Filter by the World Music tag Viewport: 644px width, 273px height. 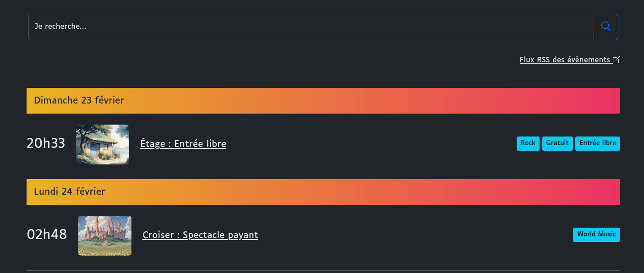596,235
